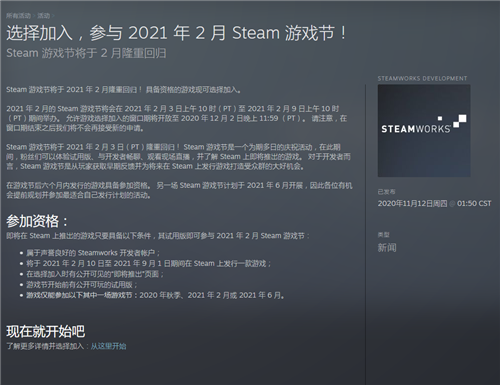Click the paragraph mentioning 2021 年 6 月开展
Viewport: 500px width, 385px height.
(x=179, y=190)
